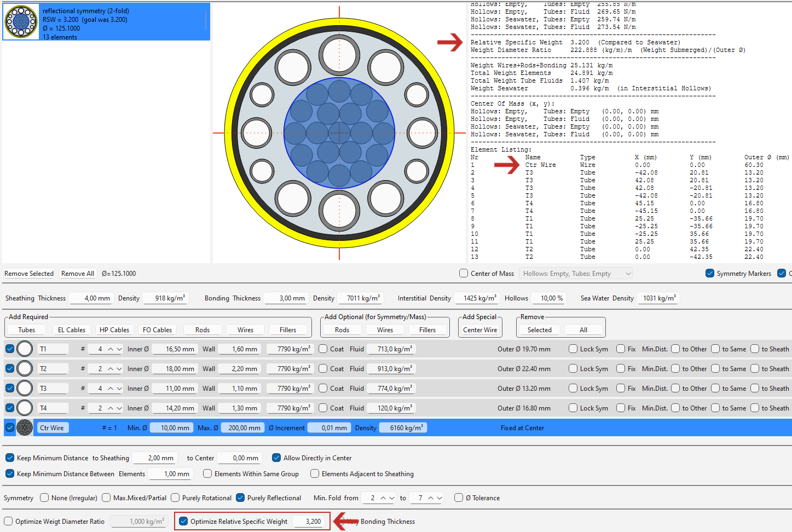Click Selected in the Remove group
This screenshot has width=792, height=532.
(540, 329)
